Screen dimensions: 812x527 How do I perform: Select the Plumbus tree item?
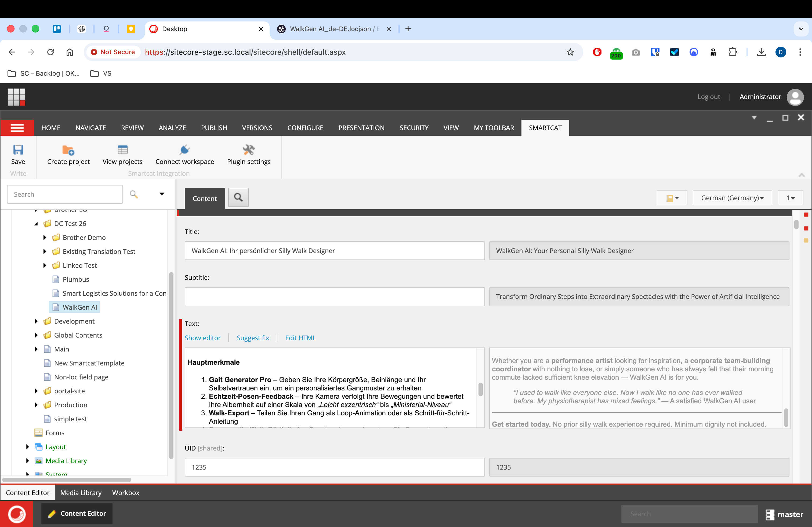pos(71,280)
